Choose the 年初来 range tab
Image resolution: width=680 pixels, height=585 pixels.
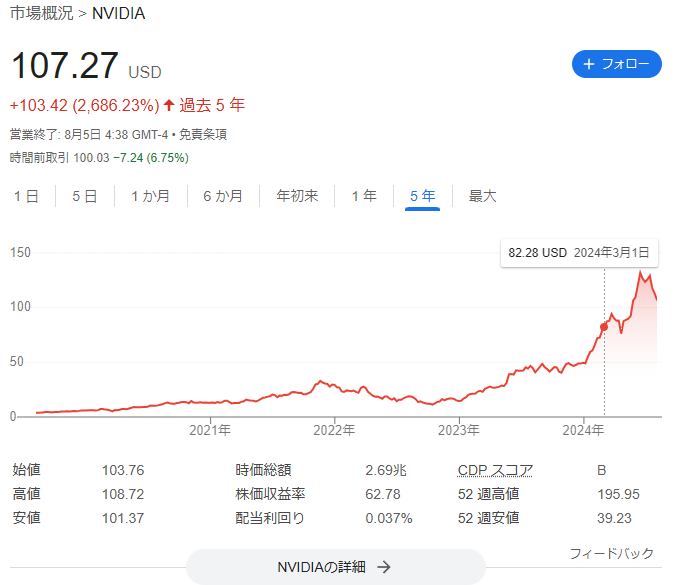pyautogui.click(x=297, y=196)
